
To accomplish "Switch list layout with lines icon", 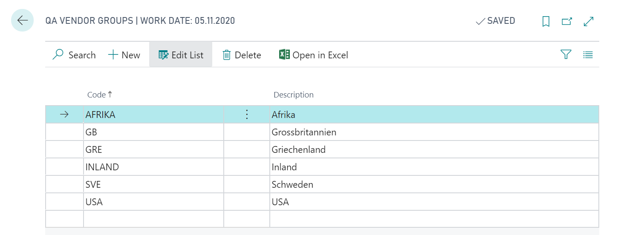I will (588, 54).
